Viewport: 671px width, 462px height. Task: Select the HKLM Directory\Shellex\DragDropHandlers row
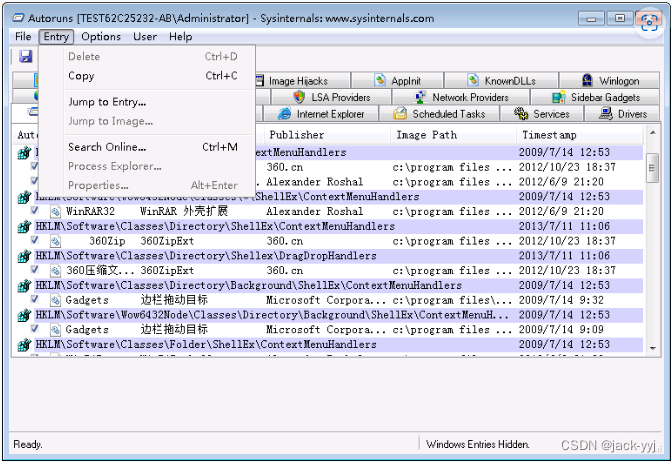(x=330, y=256)
